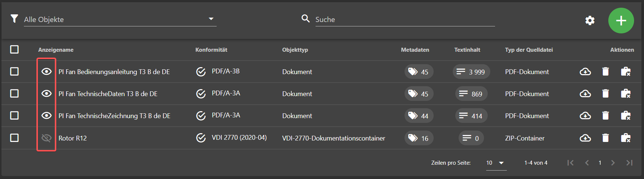
Task: Delete PI Fan Bedienungsanleitung with trash icon
Action: [605, 72]
